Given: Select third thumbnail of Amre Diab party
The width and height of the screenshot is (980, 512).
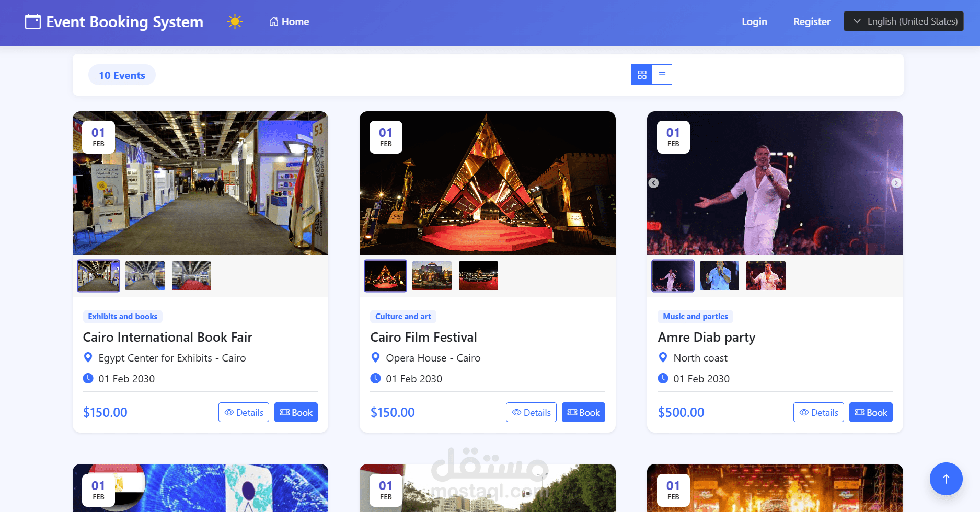Looking at the screenshot, I should coord(766,276).
